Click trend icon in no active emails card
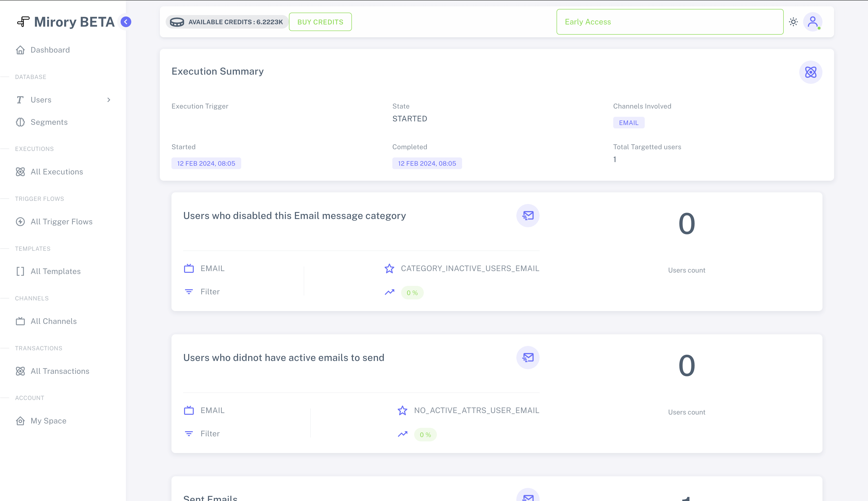The image size is (868, 501). point(403,434)
